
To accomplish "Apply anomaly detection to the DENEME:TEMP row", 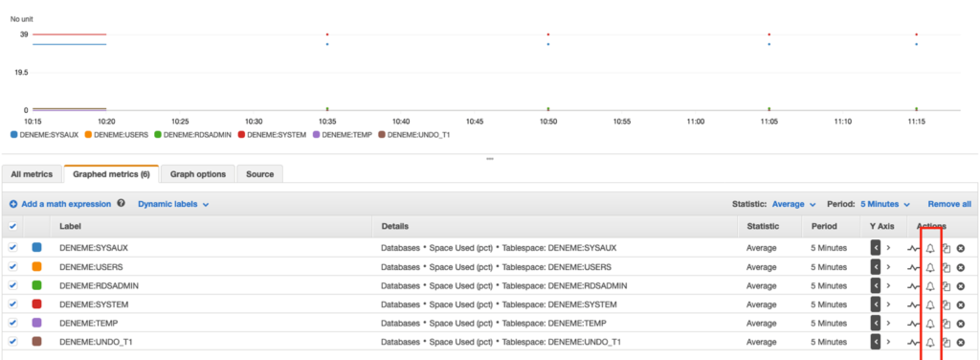I will click(x=914, y=323).
